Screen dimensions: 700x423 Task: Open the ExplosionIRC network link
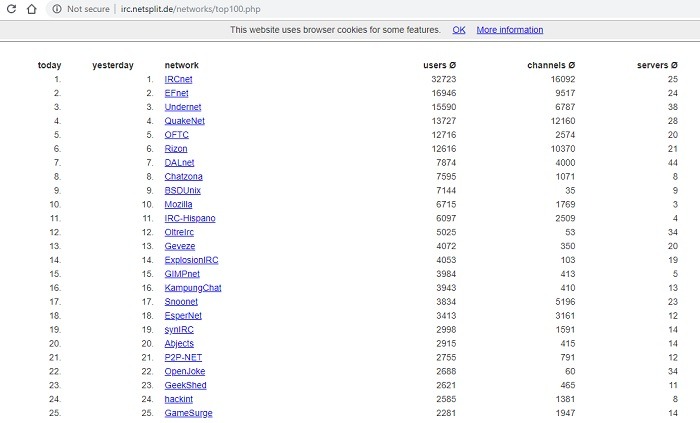click(x=191, y=260)
